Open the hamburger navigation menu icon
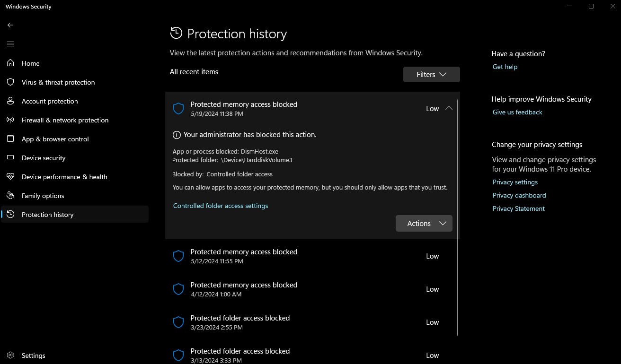The height and width of the screenshot is (364, 621). coord(10,44)
